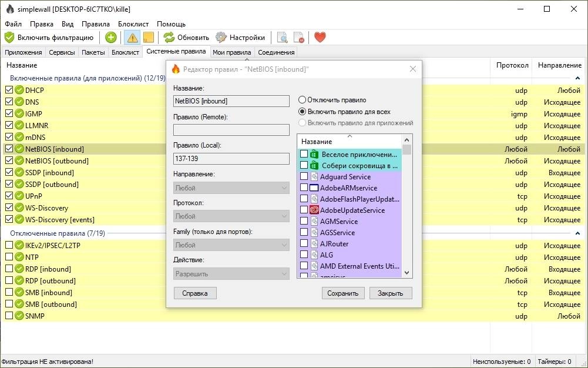The width and height of the screenshot is (588, 368).
Task: Open the Файл menu
Action: coord(13,24)
